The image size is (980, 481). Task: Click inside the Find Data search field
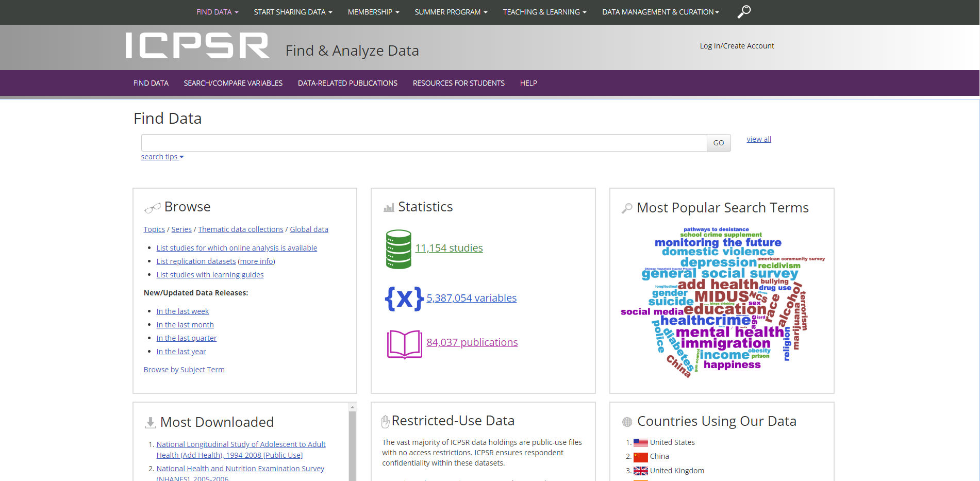424,143
